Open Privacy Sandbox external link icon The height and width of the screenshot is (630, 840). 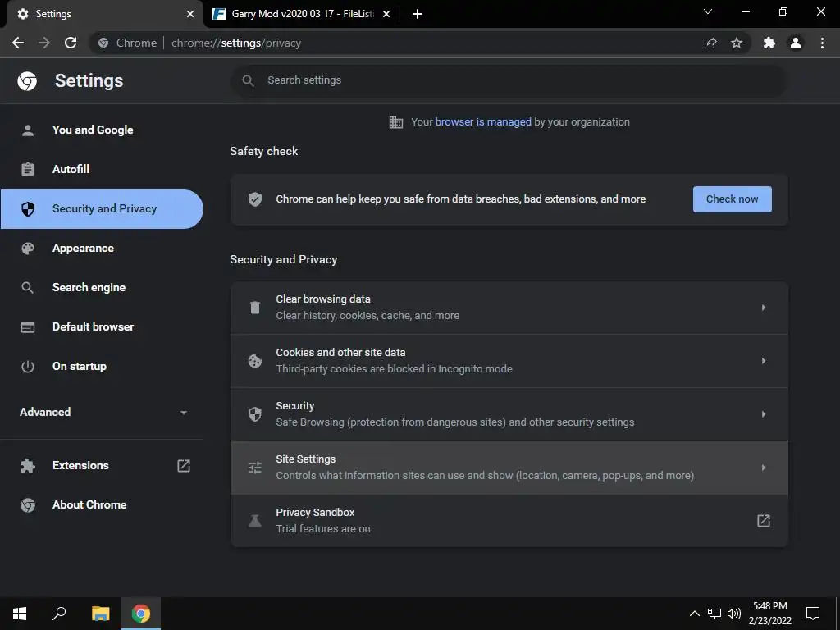pyautogui.click(x=764, y=520)
